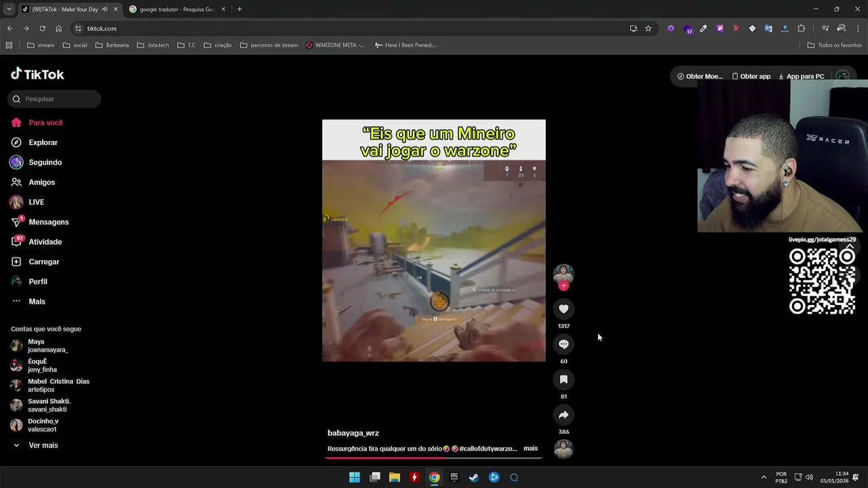Bookmark the video using save icon
Screen dimensions: 868x488
[x=564, y=380]
